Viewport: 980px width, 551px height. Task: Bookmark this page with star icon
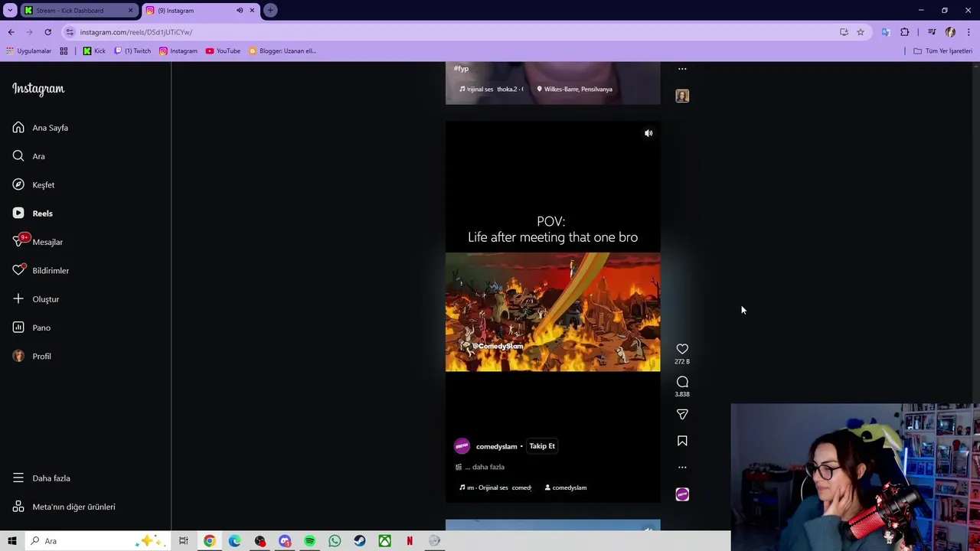pos(861,32)
